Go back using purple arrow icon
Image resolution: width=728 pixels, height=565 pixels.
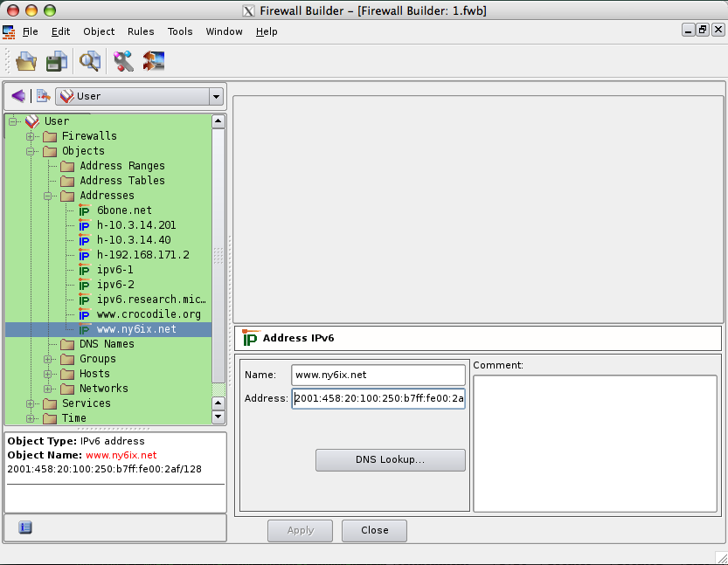18,96
